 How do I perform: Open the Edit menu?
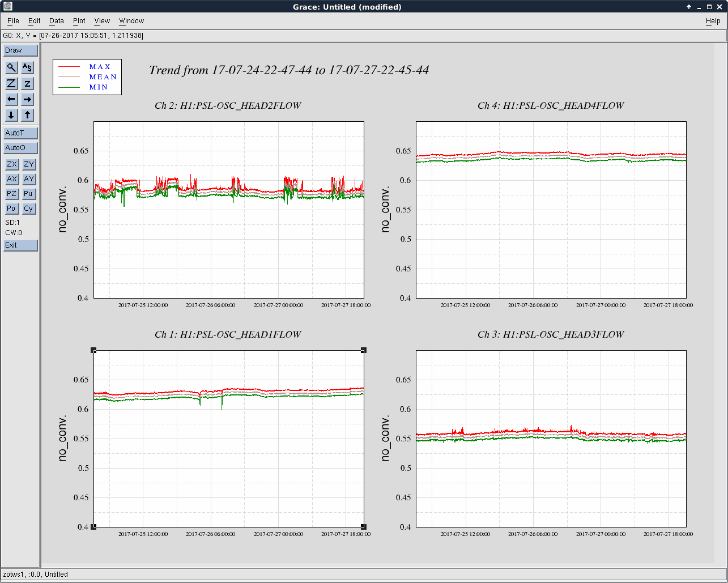pos(35,21)
